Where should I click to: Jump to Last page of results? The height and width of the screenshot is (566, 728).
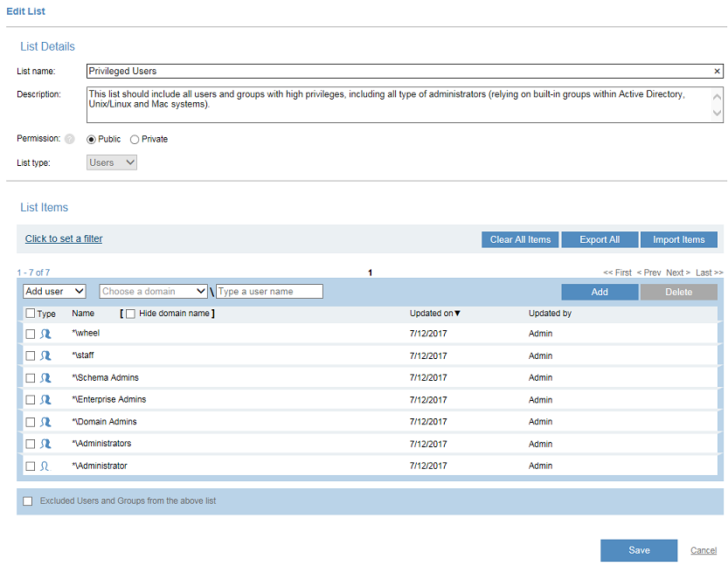[x=709, y=273]
